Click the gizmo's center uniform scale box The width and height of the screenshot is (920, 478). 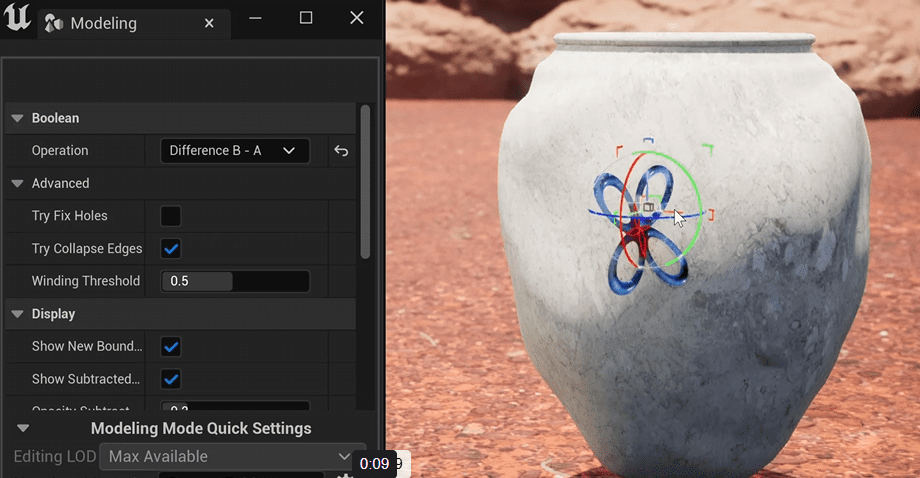(x=648, y=208)
